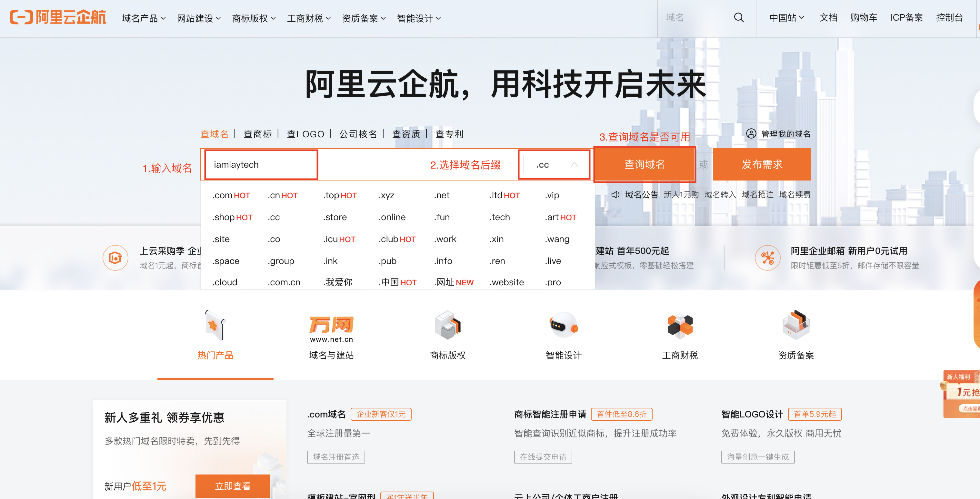Viewport: 980px width, 499px height.
Task: Click the user icon beside 管理我的域名
Action: (x=751, y=133)
